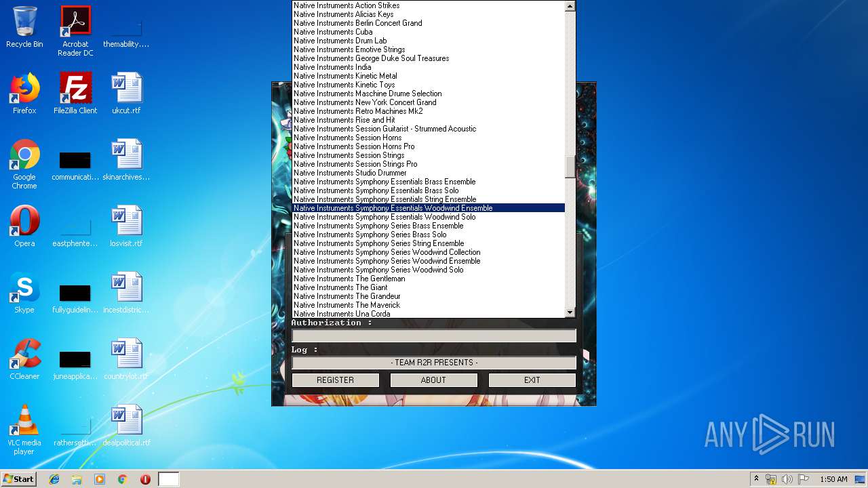Open losvisit.rtf document icon
This screenshot has width=868, height=488.
click(126, 226)
